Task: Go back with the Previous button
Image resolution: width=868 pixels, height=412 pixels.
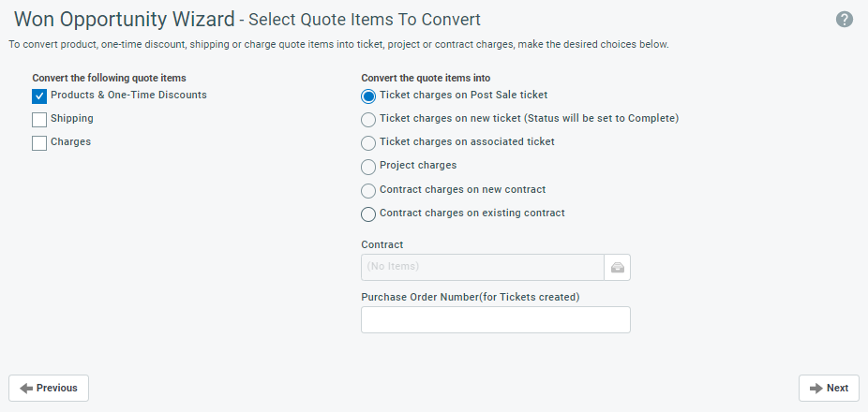Action: tap(49, 389)
